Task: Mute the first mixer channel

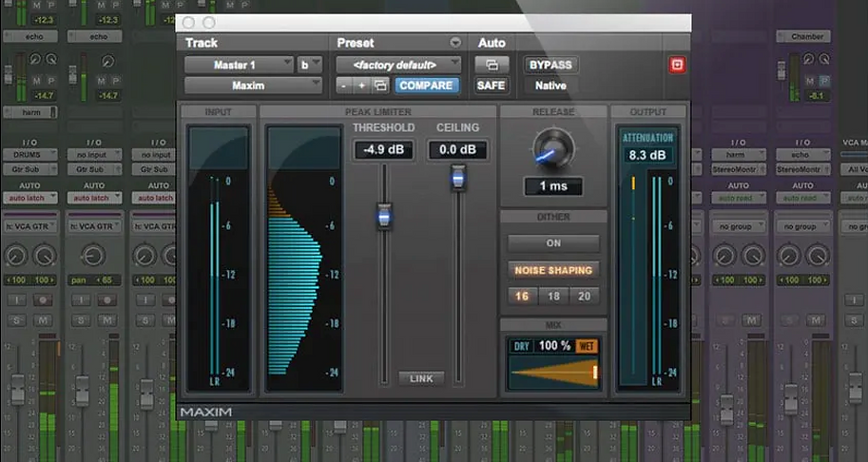Action: coord(43,320)
